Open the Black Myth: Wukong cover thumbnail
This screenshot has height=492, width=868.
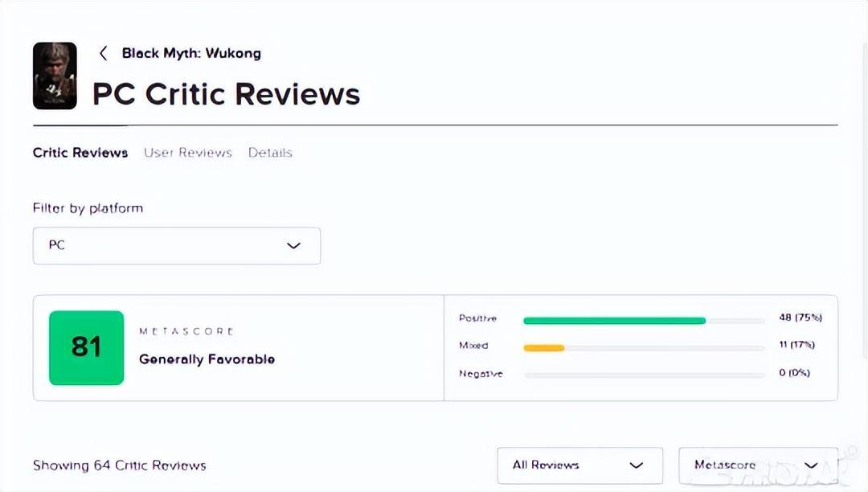tap(55, 76)
